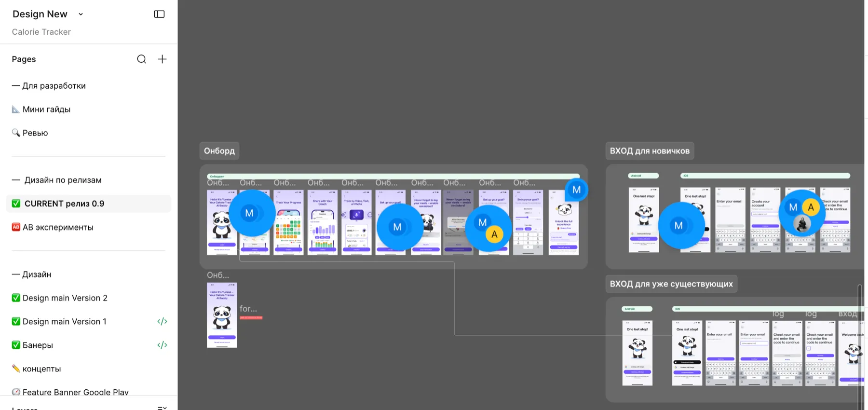868x410 pixels.
Task: Go to the AB эксперименты page
Action: point(89,227)
